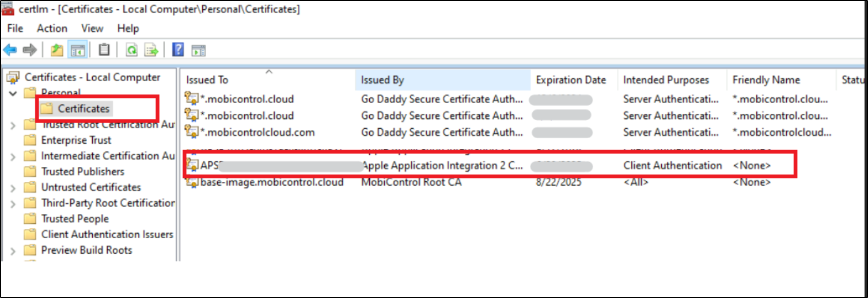The width and height of the screenshot is (868, 298).
Task: Refresh the certificate list
Action: 131,51
